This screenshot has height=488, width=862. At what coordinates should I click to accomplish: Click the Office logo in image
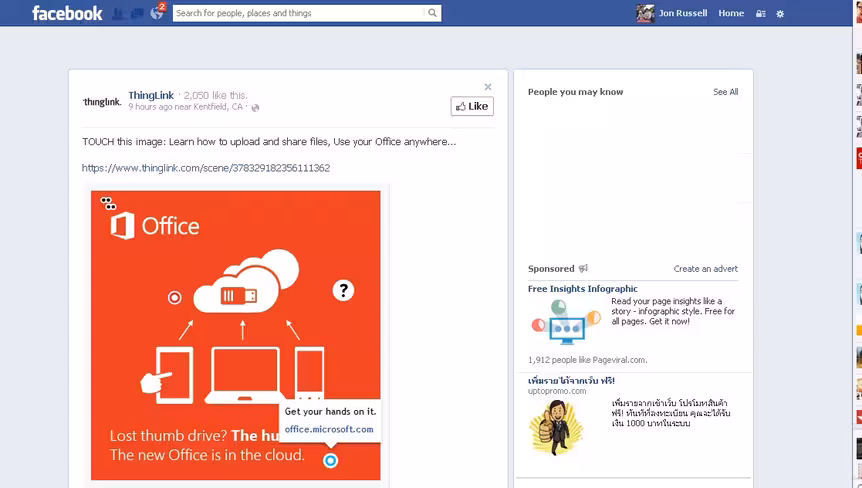(x=155, y=226)
